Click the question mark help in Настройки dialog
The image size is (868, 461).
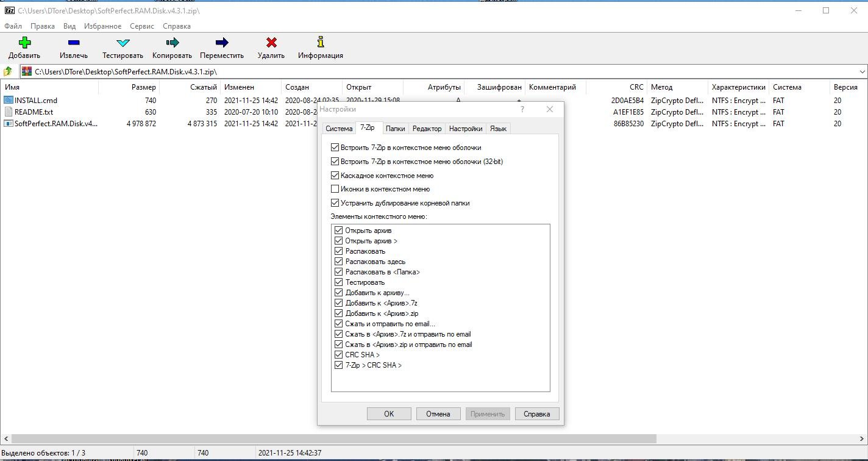pyautogui.click(x=522, y=109)
